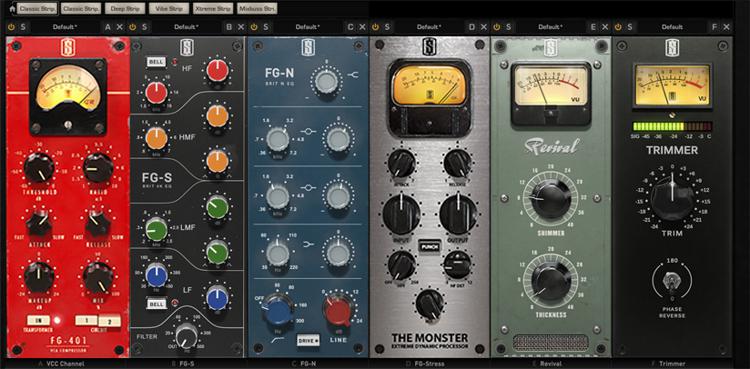Click the slot letter A in header
750x369 pixels.
click(108, 27)
